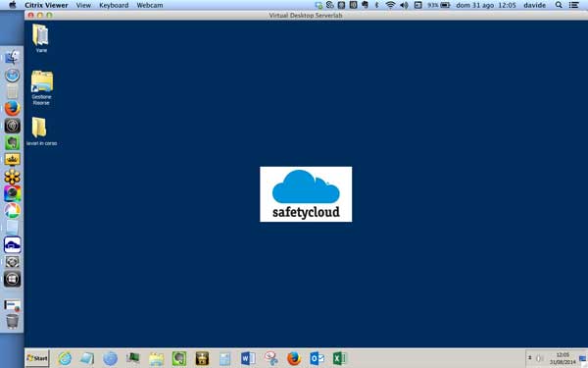Click the Windows Start button
This screenshot has height=368, width=588.
tap(37, 358)
